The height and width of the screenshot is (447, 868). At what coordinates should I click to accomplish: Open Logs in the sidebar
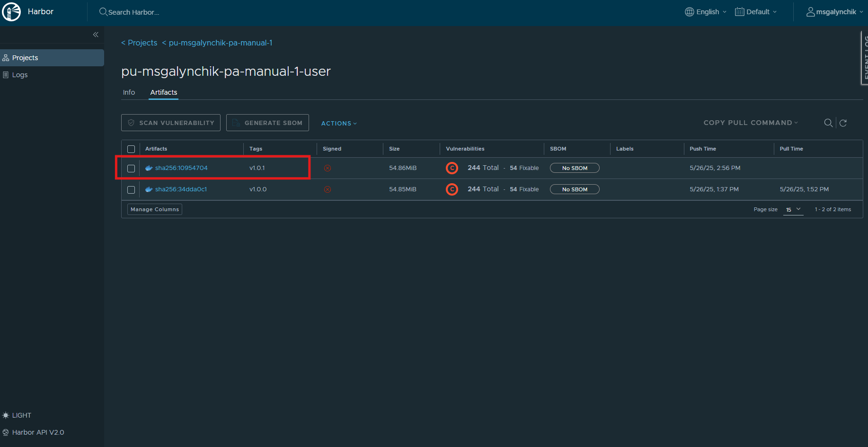[x=20, y=75]
